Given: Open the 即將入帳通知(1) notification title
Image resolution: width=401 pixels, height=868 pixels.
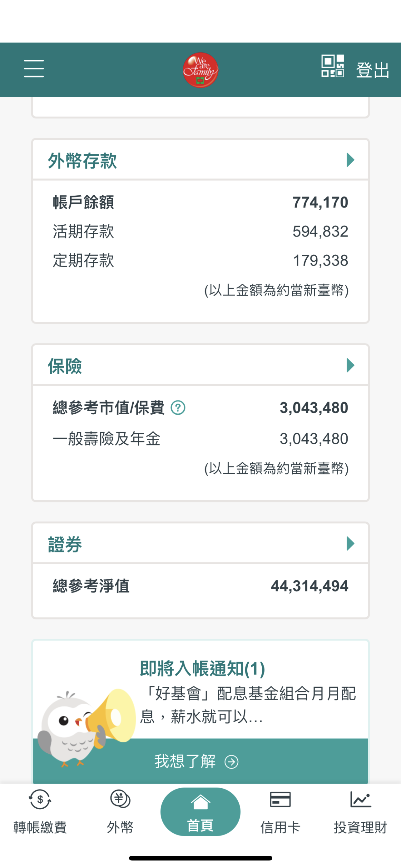Looking at the screenshot, I should pyautogui.click(x=202, y=669).
